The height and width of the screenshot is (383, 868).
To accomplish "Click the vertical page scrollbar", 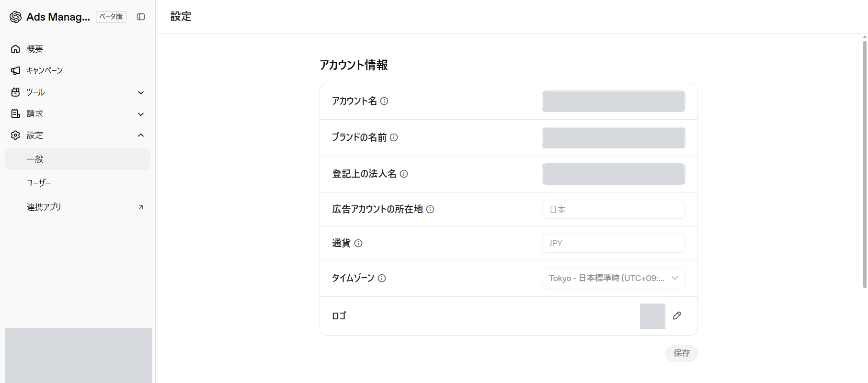I will pos(865,164).
